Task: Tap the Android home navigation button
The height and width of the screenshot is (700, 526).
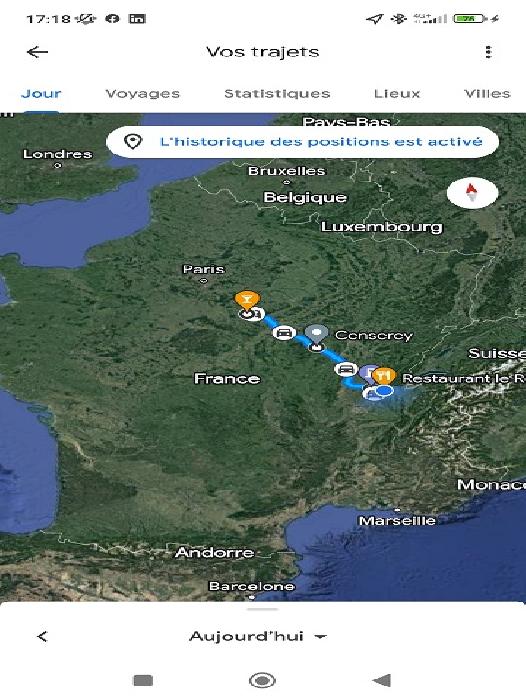Action: pos(262,681)
